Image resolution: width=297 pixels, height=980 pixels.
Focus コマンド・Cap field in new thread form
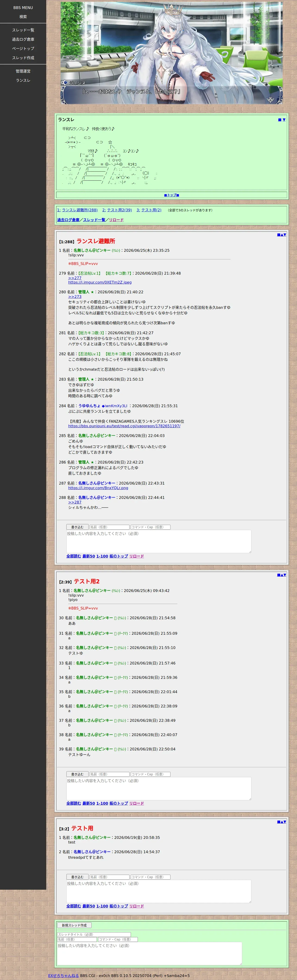pyautogui.click(x=118, y=939)
